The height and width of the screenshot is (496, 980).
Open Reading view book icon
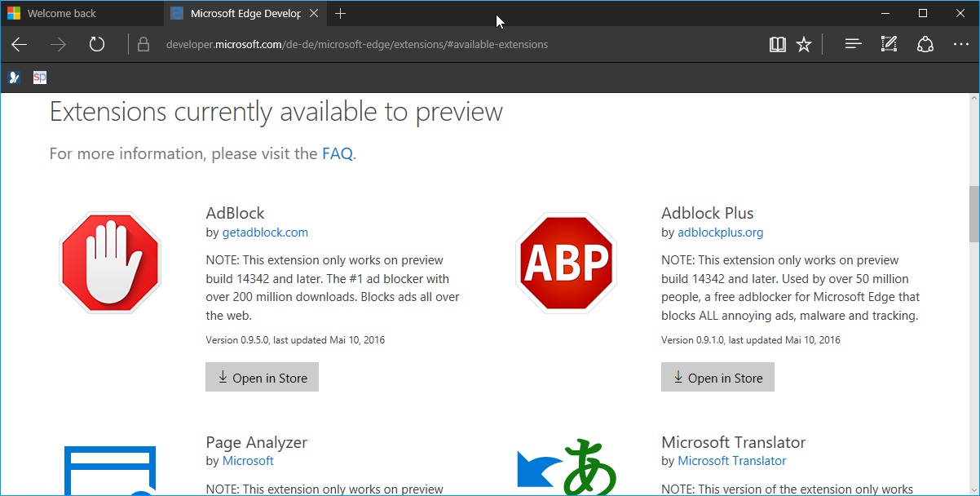(x=777, y=45)
